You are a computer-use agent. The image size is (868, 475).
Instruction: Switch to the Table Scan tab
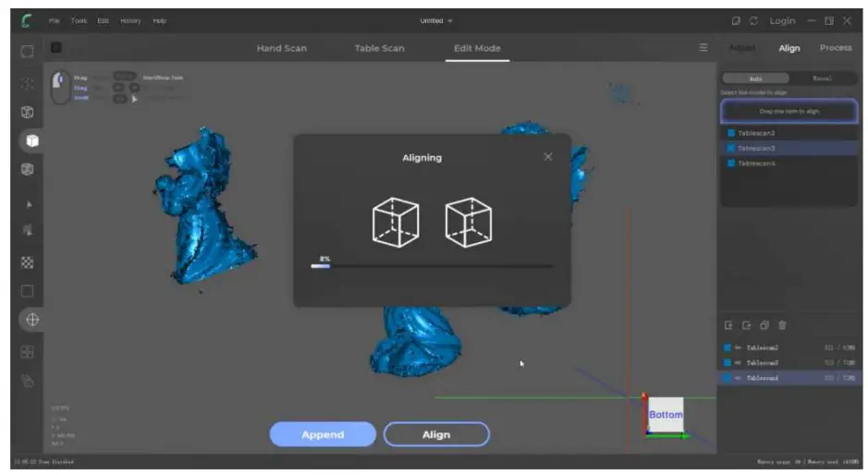(379, 48)
